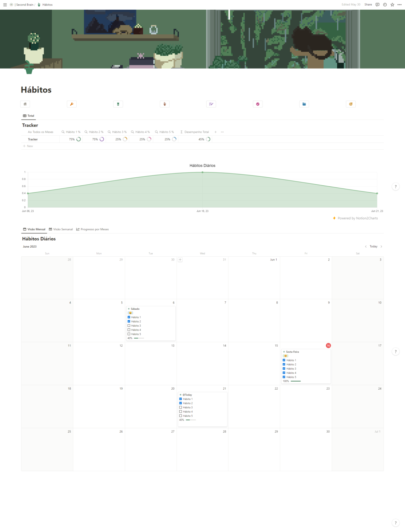405x532 pixels.
Task: Favorite the page with star icon
Action: (392, 5)
